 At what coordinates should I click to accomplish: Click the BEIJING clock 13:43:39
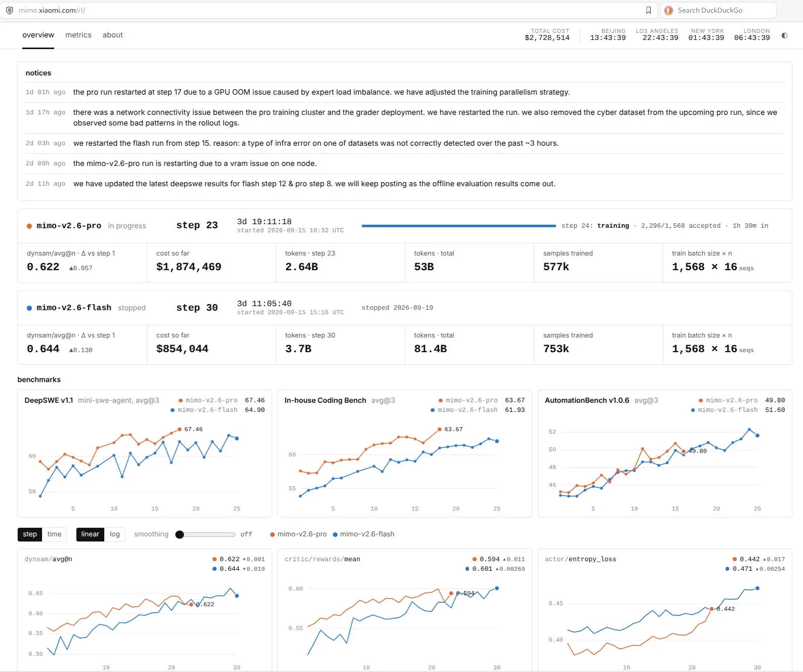pyautogui.click(x=608, y=38)
